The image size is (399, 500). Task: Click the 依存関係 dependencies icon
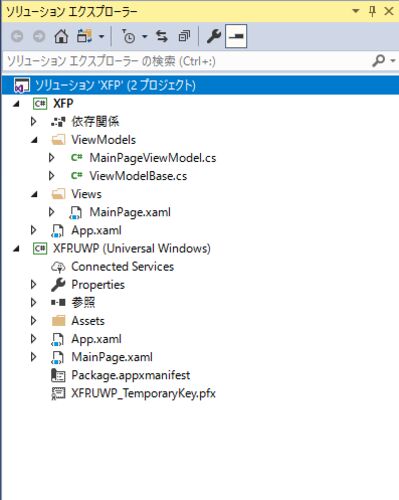tap(58, 122)
